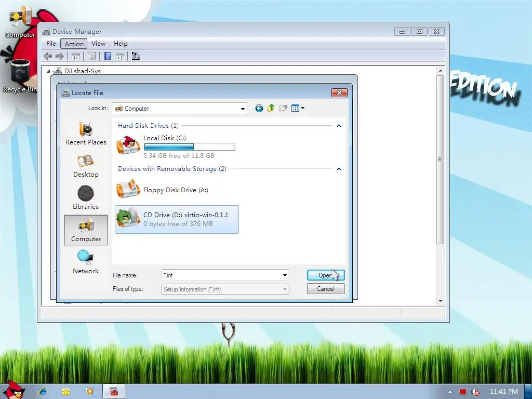
Task: Click the File name text field
Action: coord(221,275)
